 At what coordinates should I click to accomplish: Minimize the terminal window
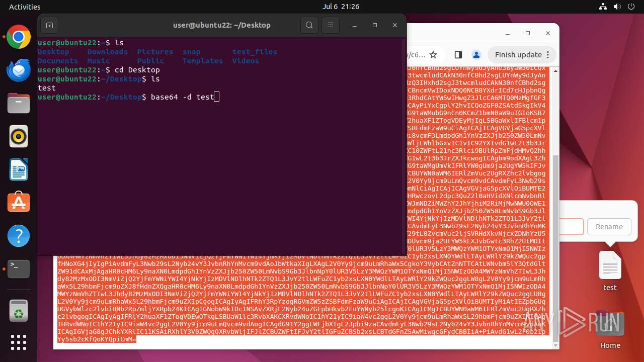[355, 25]
